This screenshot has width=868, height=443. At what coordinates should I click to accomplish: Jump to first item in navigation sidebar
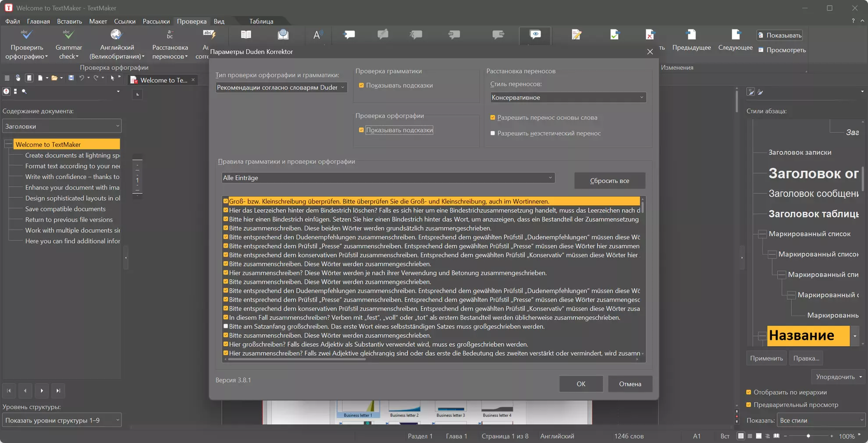point(9,391)
